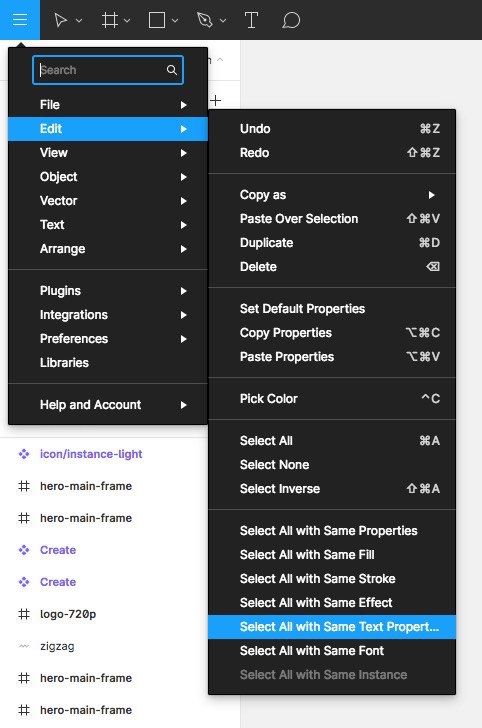The image size is (482, 728).
Task: Open the Frame tool dropdown chevron
Action: (127, 20)
